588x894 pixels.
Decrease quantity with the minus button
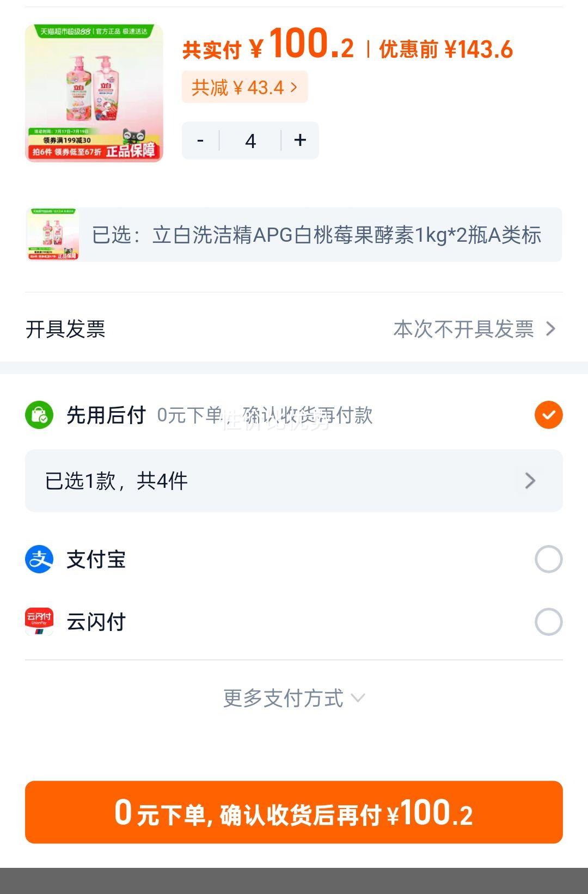point(200,140)
